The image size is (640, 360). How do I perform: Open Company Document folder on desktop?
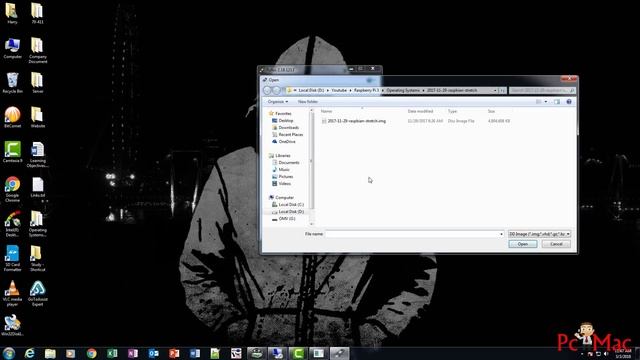(x=38, y=51)
